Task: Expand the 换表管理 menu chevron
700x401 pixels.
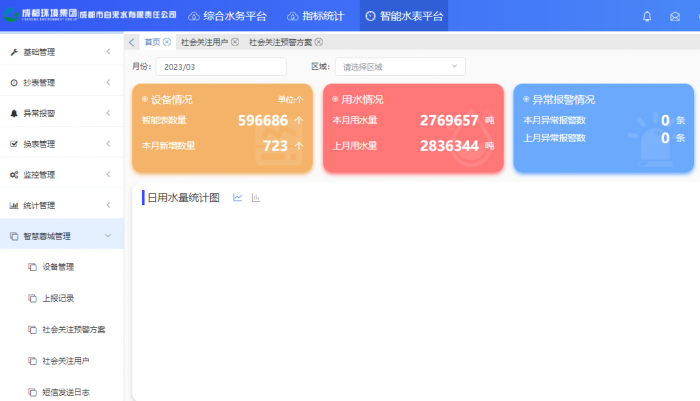Action: pyautogui.click(x=108, y=143)
